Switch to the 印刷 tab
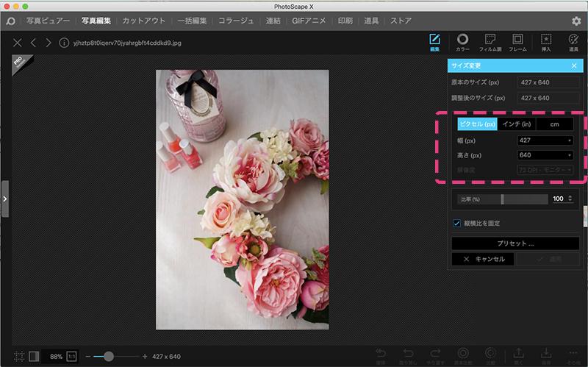This screenshot has width=588, height=367. [345, 21]
